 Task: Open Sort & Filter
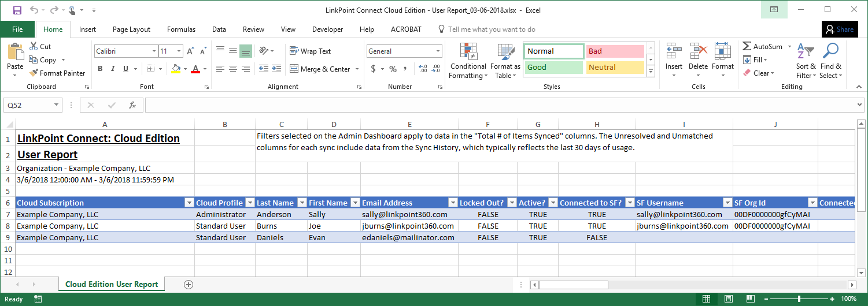[806, 61]
